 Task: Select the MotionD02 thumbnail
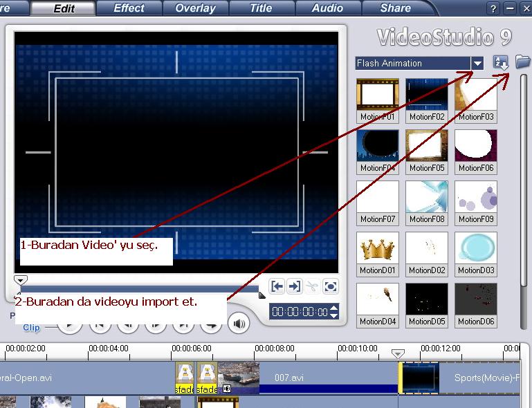pyautogui.click(x=427, y=254)
